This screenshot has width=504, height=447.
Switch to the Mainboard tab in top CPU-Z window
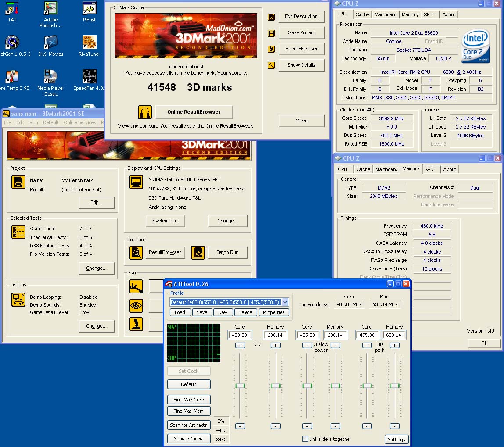tap(385, 14)
